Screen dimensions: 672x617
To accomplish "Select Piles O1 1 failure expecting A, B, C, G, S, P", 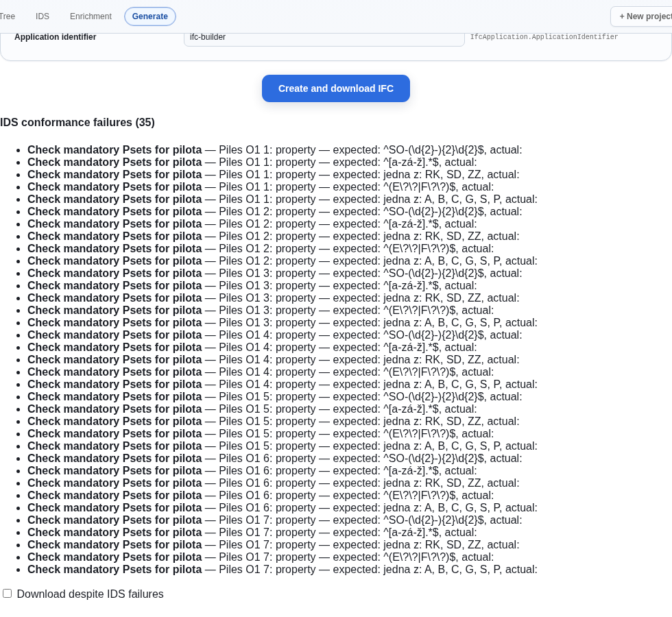I will pos(283,199).
